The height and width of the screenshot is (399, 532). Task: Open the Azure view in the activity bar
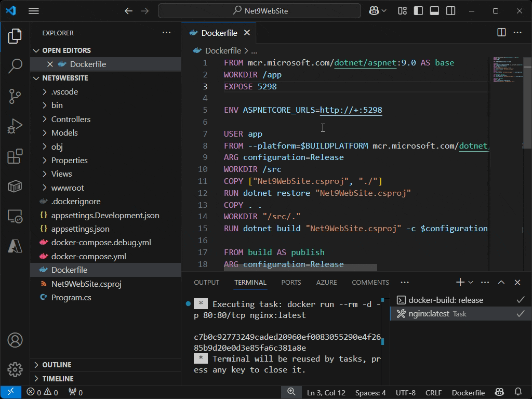[x=15, y=247]
